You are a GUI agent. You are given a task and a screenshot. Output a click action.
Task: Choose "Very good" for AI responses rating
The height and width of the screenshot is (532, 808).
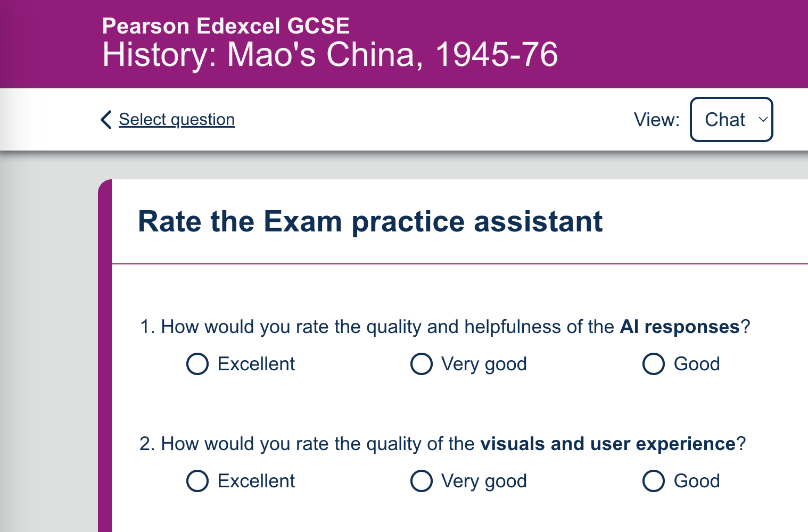click(x=421, y=364)
